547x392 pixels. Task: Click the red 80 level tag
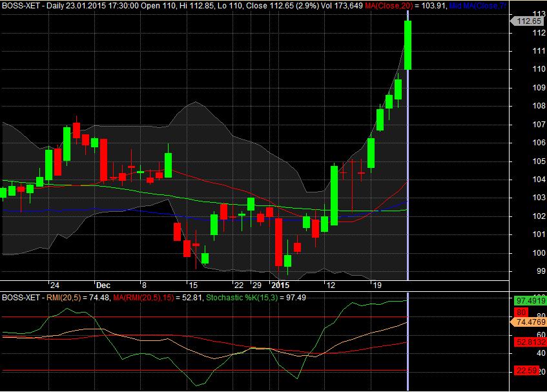[x=521, y=312]
